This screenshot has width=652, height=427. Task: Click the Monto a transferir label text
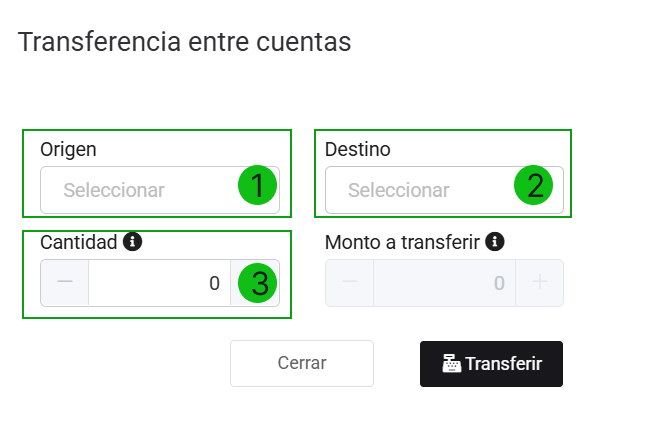(403, 241)
